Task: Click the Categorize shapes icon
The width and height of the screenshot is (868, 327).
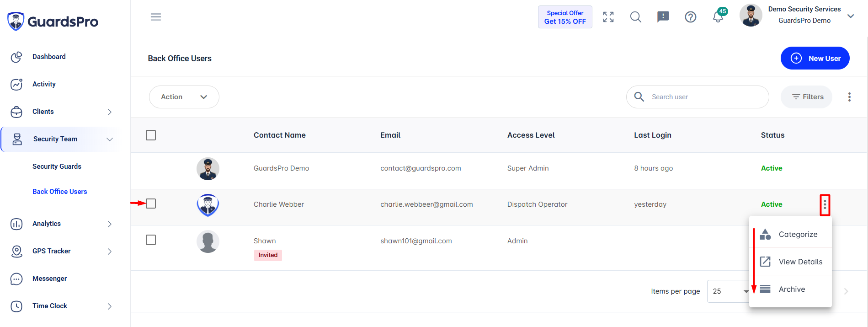Action: (765, 234)
